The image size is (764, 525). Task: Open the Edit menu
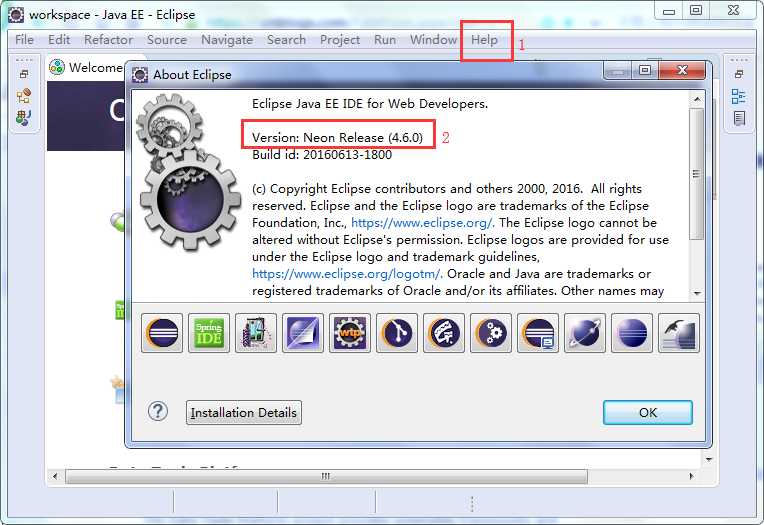pos(59,39)
